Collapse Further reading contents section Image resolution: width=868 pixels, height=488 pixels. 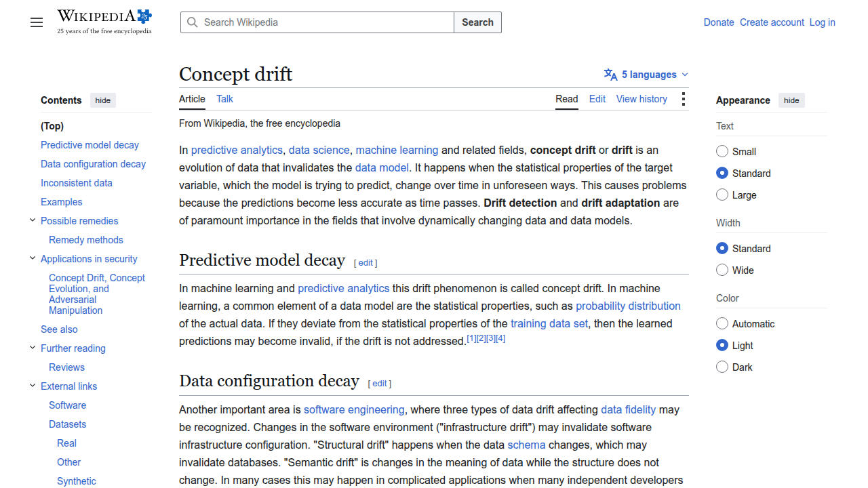coord(33,348)
